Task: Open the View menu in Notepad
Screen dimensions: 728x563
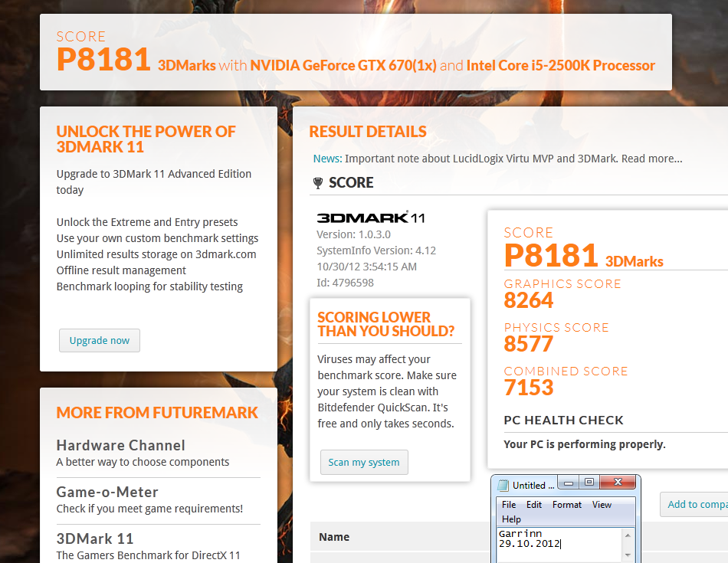Action: pos(602,505)
